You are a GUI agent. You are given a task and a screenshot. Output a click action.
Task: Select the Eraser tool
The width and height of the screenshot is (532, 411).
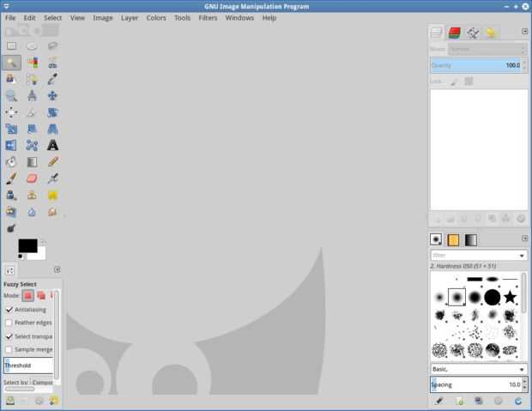(x=32, y=178)
